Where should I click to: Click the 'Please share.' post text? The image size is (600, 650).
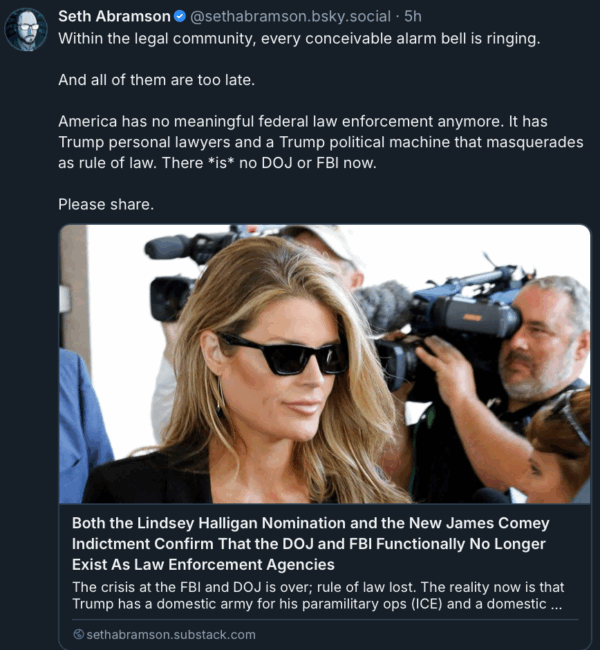coord(106,204)
